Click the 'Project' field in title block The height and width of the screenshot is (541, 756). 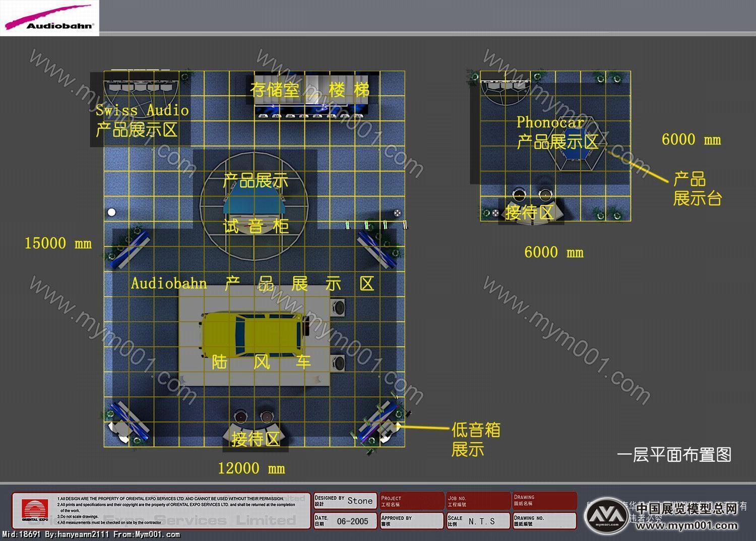point(412,501)
